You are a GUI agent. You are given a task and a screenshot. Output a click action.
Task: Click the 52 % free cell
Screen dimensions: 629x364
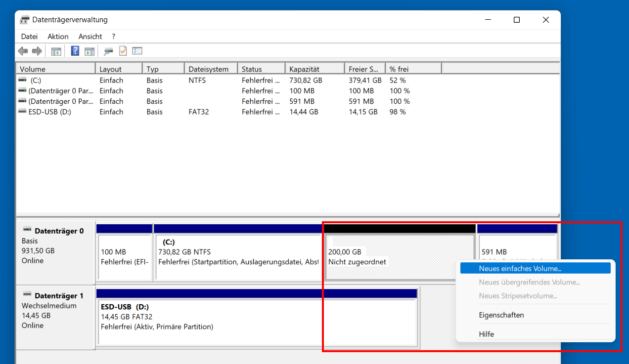398,80
